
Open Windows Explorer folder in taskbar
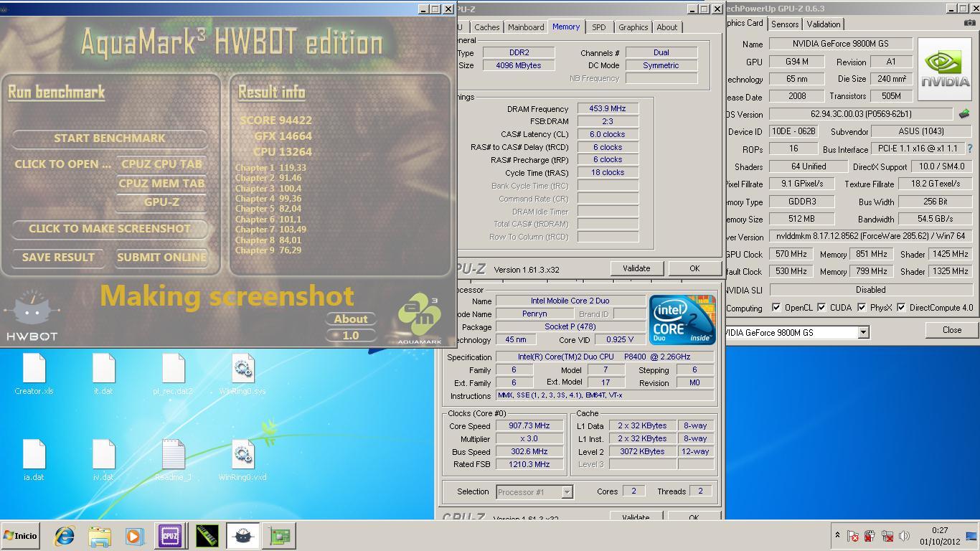[100, 536]
